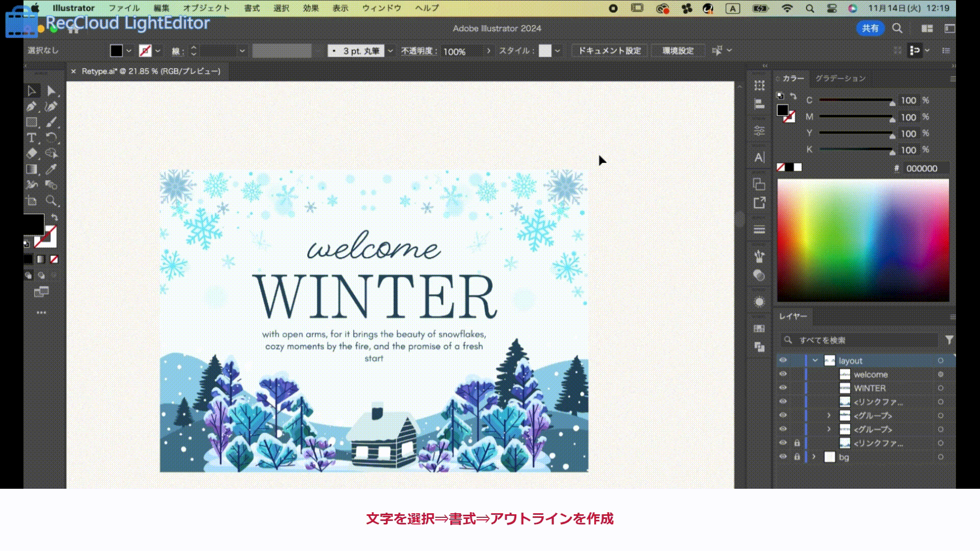Select the Zoom tool
Image resolution: width=980 pixels, height=551 pixels.
[51, 201]
